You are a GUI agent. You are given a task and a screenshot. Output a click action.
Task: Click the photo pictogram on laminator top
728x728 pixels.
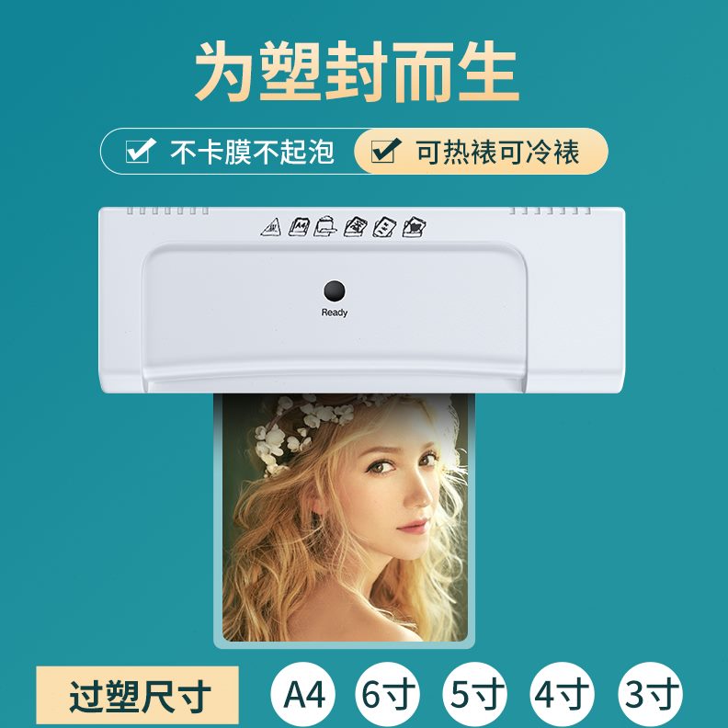click(x=414, y=226)
